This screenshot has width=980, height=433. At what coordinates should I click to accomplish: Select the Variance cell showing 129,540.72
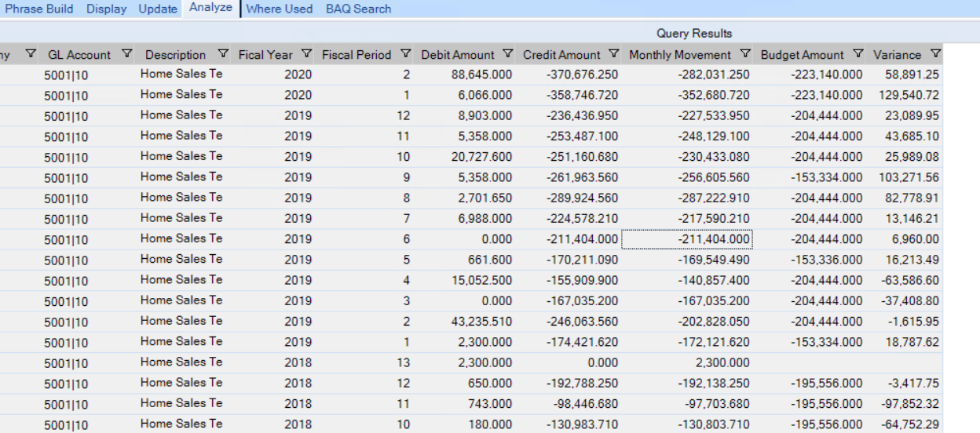(905, 95)
